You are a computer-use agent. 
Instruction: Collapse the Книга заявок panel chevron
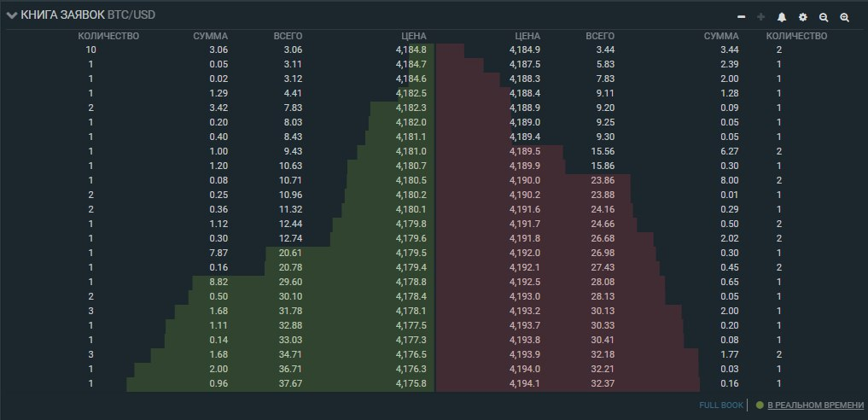pos(12,15)
